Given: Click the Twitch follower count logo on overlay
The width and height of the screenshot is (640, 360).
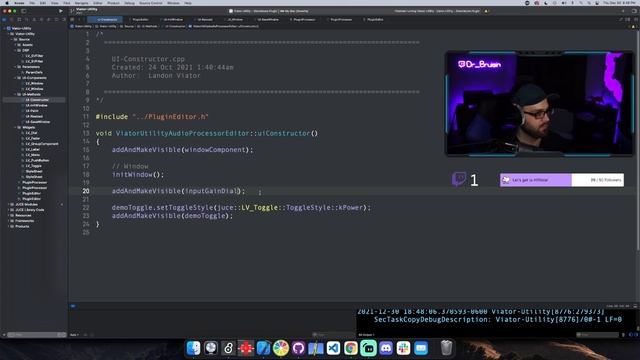Looking at the screenshot, I should click(x=459, y=179).
